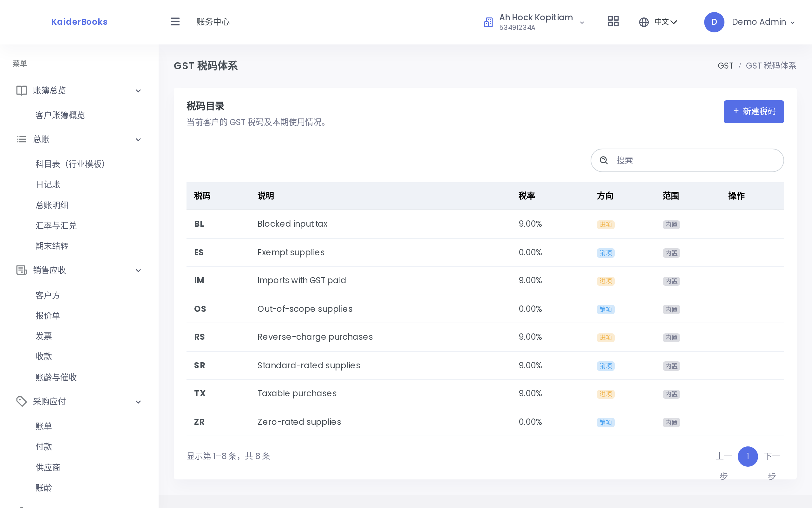Image resolution: width=812 pixels, height=508 pixels.
Task: Sort by 方向 column header
Action: (x=605, y=196)
